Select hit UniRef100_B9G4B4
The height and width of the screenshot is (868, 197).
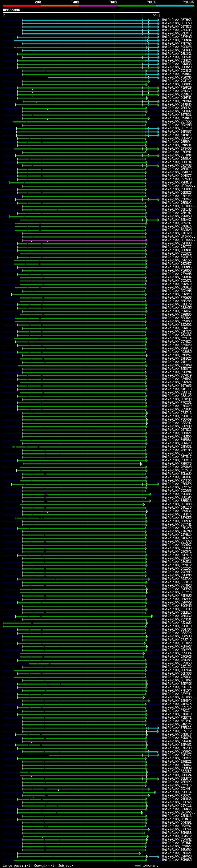[x=177, y=741]
